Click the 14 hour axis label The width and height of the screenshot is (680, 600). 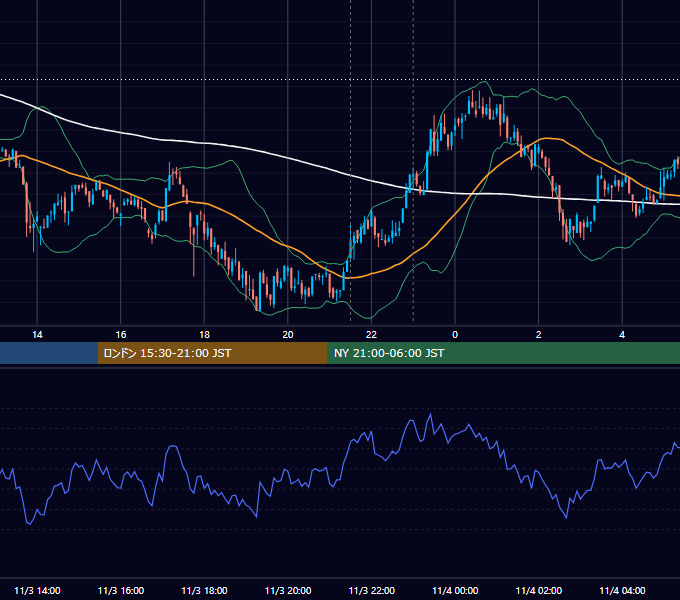[37, 335]
